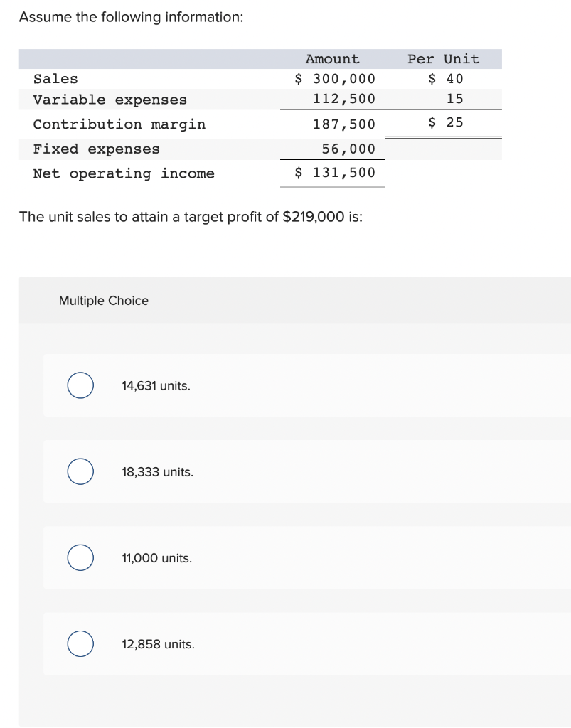Click the Multiple Choice heading
The width and height of the screenshot is (571, 728).
pyautogui.click(x=104, y=301)
